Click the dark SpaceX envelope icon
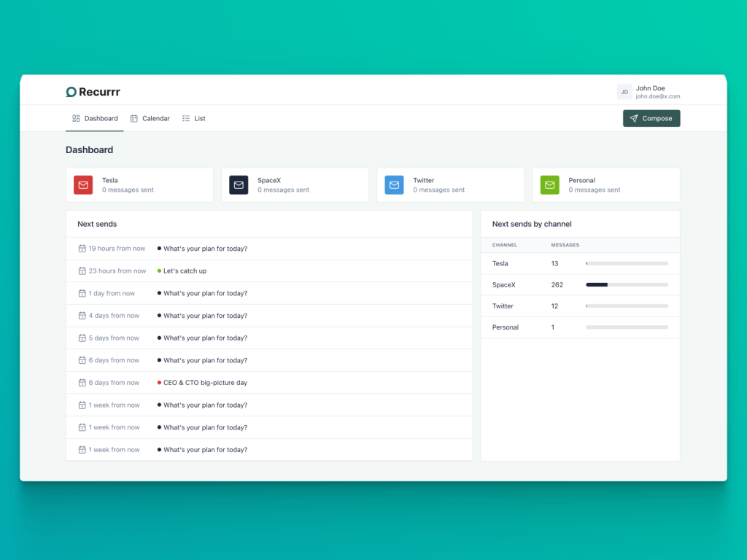 pos(239,185)
